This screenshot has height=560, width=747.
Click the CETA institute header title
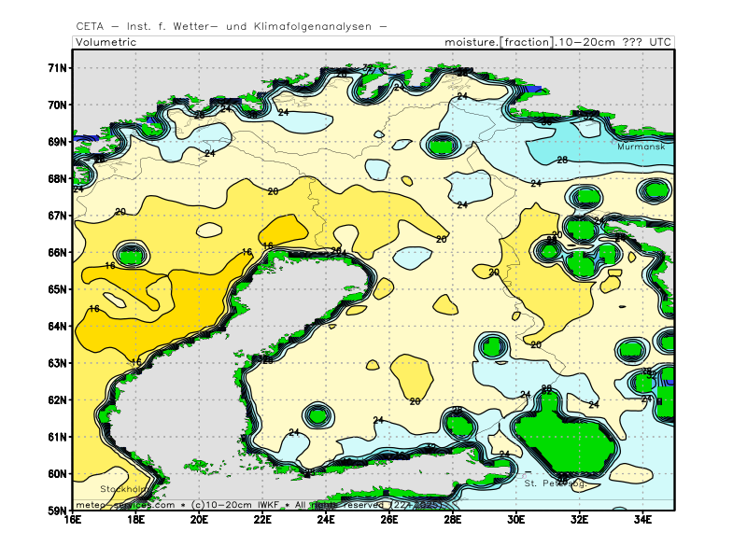[231, 27]
